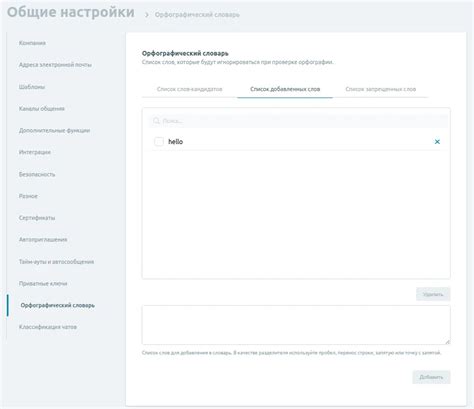Open Тайм-ауты и автосообщения section

[x=56, y=262]
